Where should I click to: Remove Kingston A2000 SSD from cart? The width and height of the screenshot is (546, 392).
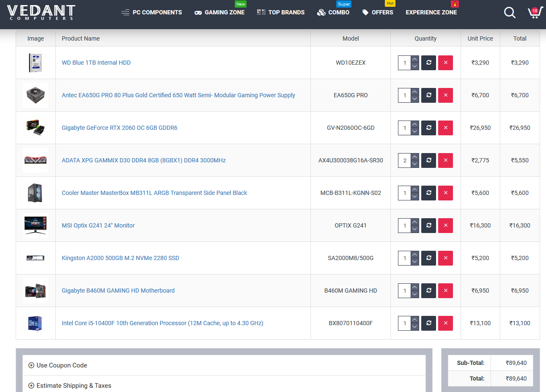point(445,258)
